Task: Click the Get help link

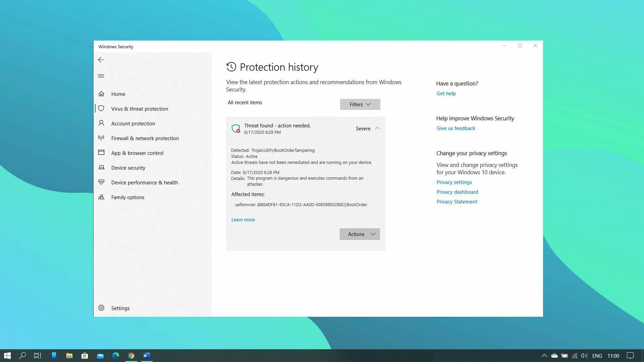Action: [x=446, y=93]
